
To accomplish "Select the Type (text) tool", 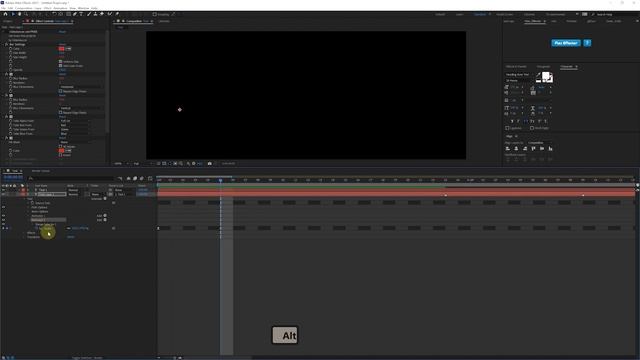I will [x=81, y=14].
